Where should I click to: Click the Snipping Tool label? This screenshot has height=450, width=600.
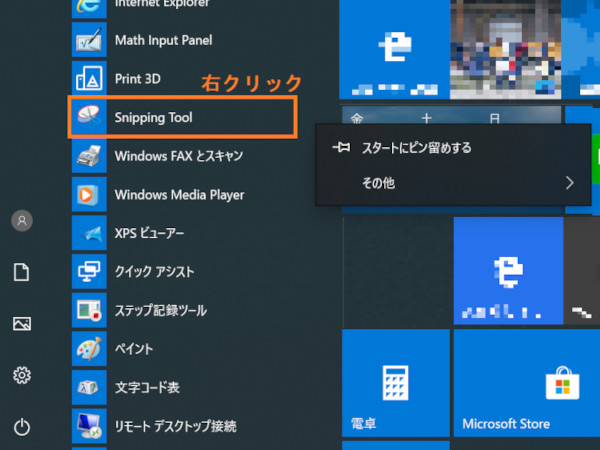point(153,117)
